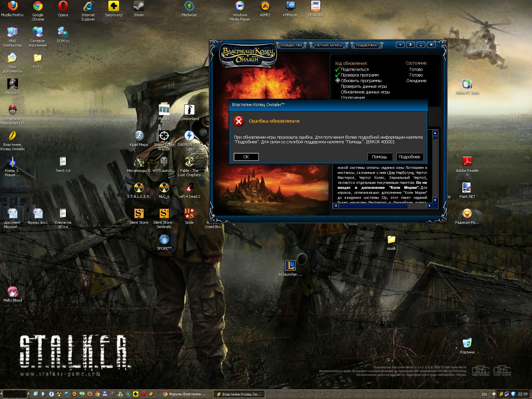Open Paint.NET desktop icon
The width and height of the screenshot is (532, 399).
(467, 190)
